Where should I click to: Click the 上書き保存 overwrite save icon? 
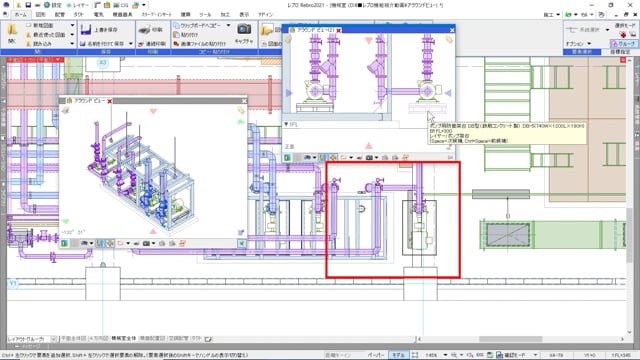tap(86, 30)
